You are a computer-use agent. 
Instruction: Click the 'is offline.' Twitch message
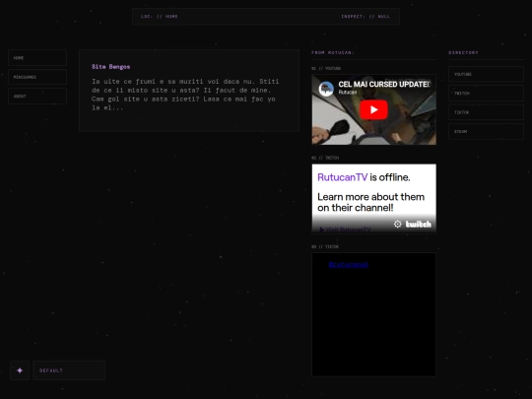pyautogui.click(x=390, y=177)
